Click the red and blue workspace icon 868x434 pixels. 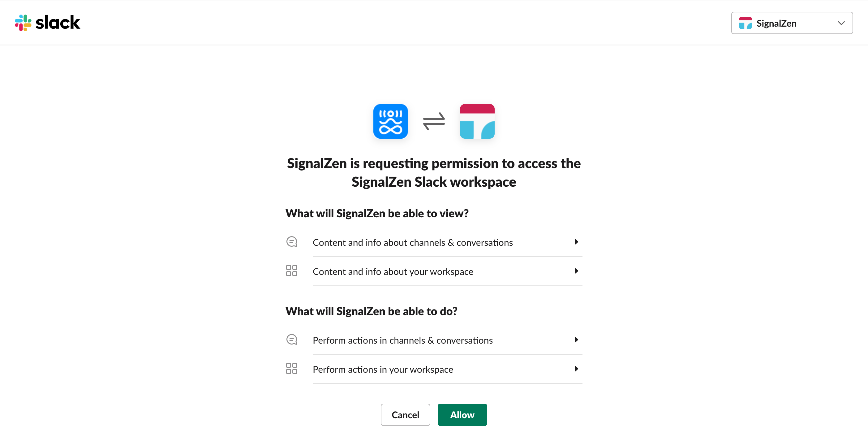click(477, 121)
